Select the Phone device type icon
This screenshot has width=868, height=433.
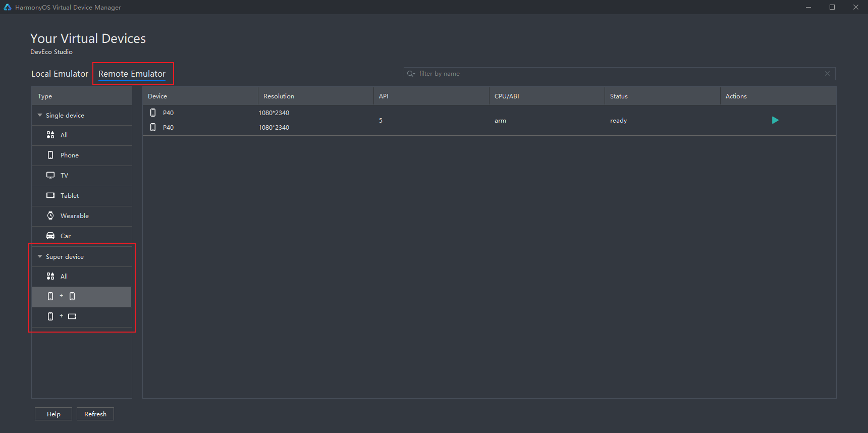[50, 155]
